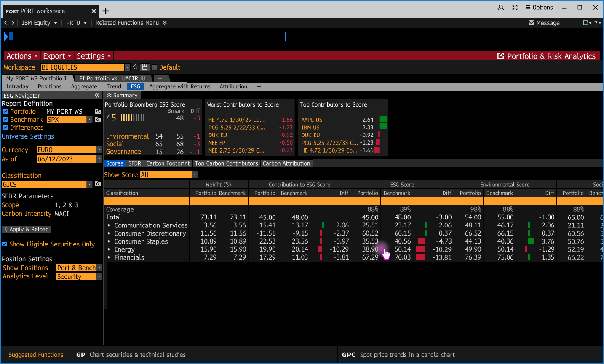Launch GPC Spot price trends candle chart
This screenshot has height=364, width=604.
pyautogui.click(x=398, y=355)
